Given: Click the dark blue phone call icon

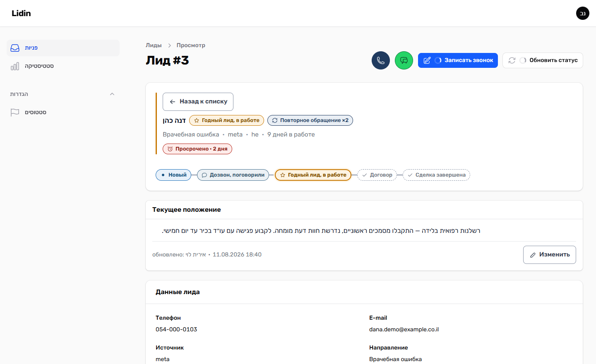Looking at the screenshot, I should tap(381, 60).
